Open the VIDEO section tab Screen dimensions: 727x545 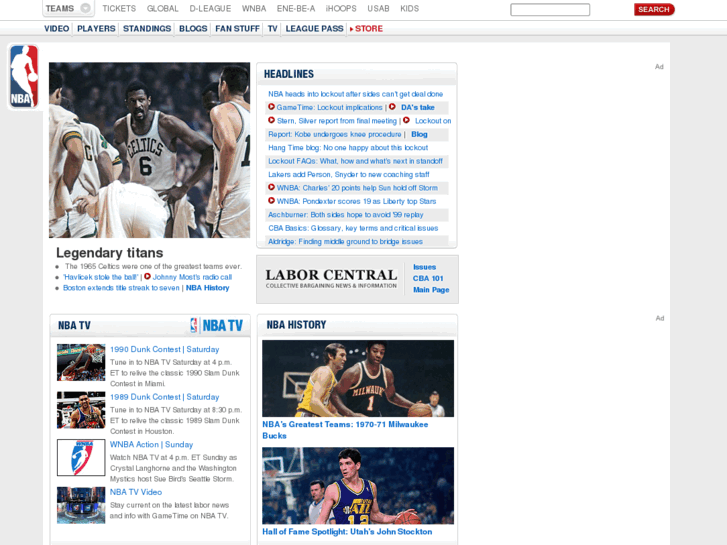pos(57,28)
